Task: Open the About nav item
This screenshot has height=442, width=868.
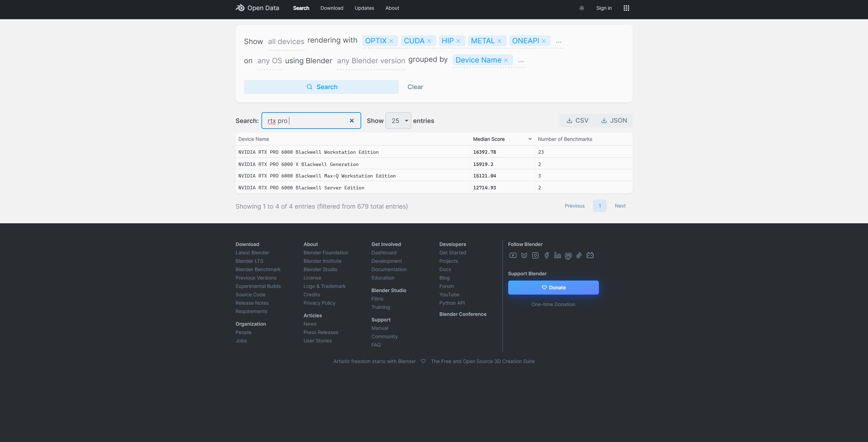Action: coord(392,8)
